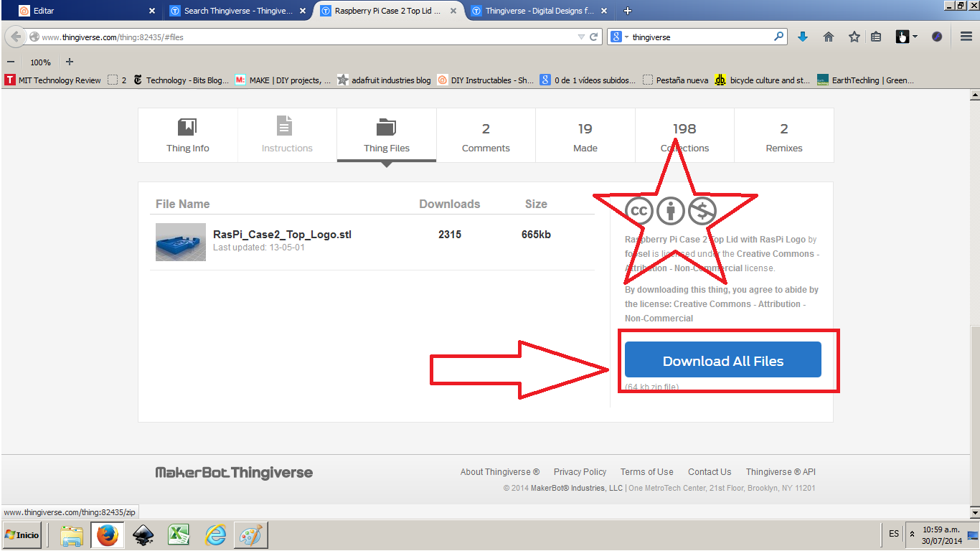Open Excel from the taskbar
Screen dimensions: 980x551
point(179,535)
